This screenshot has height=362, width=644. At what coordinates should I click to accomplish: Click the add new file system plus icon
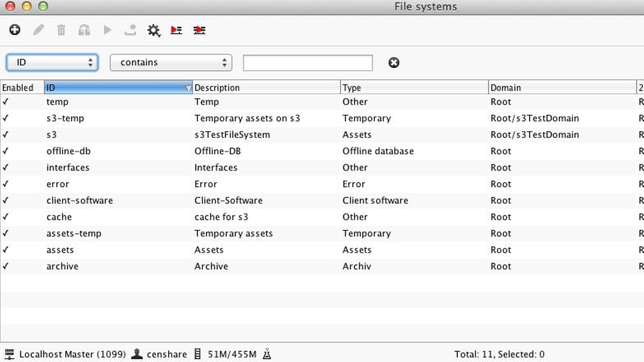[x=15, y=30]
